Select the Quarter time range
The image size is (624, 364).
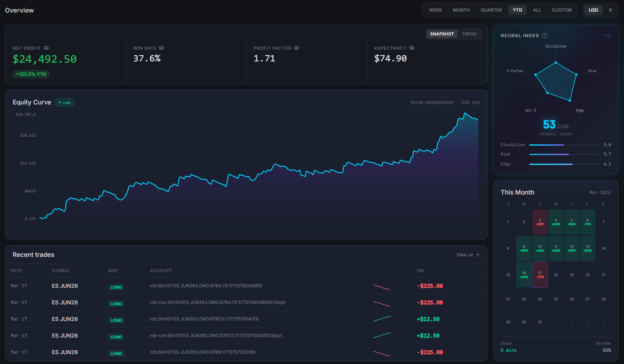click(x=491, y=10)
